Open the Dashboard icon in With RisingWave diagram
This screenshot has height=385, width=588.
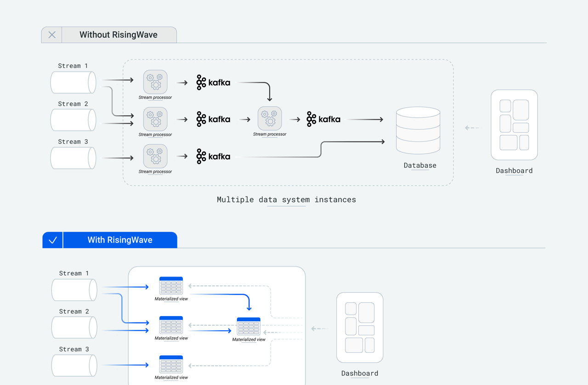click(360, 328)
